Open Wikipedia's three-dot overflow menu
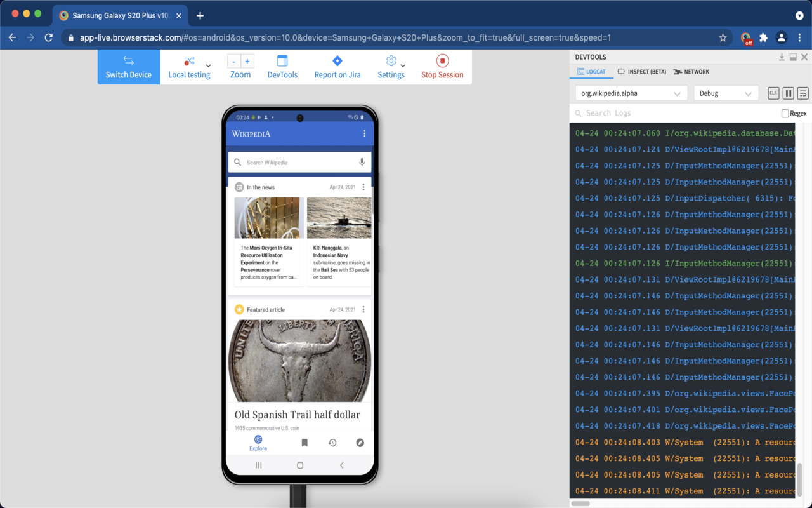 click(x=365, y=134)
